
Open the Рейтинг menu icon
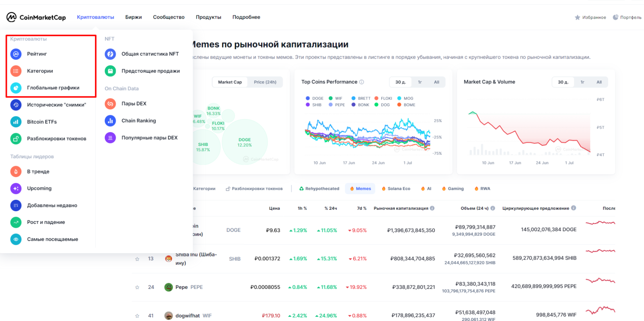point(16,54)
